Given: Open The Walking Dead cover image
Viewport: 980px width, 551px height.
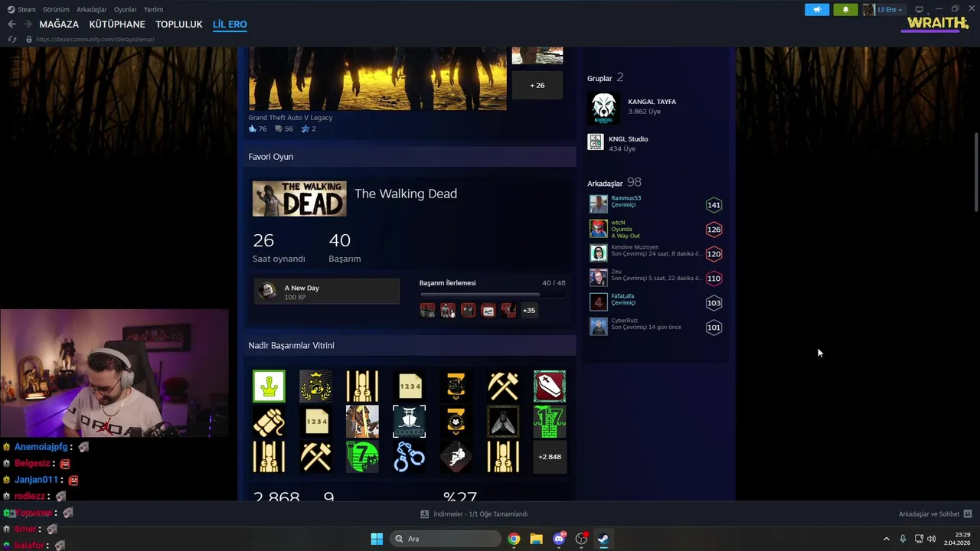Looking at the screenshot, I should coord(299,199).
